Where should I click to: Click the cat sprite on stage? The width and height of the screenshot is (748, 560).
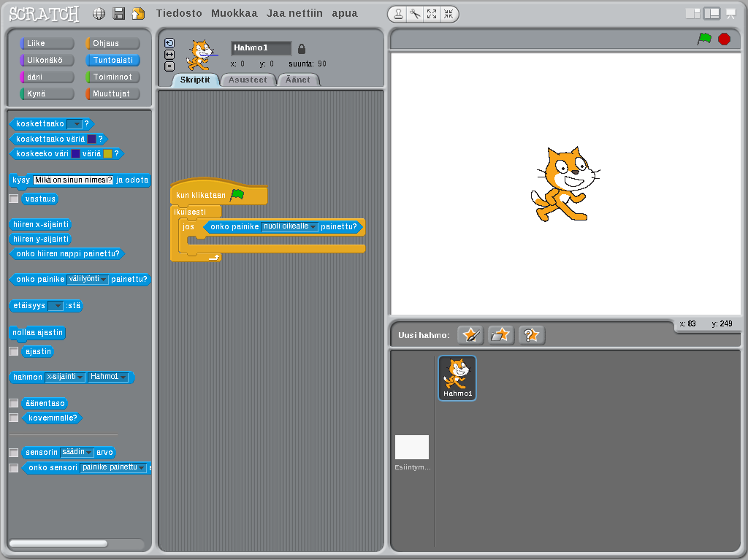[565, 184]
